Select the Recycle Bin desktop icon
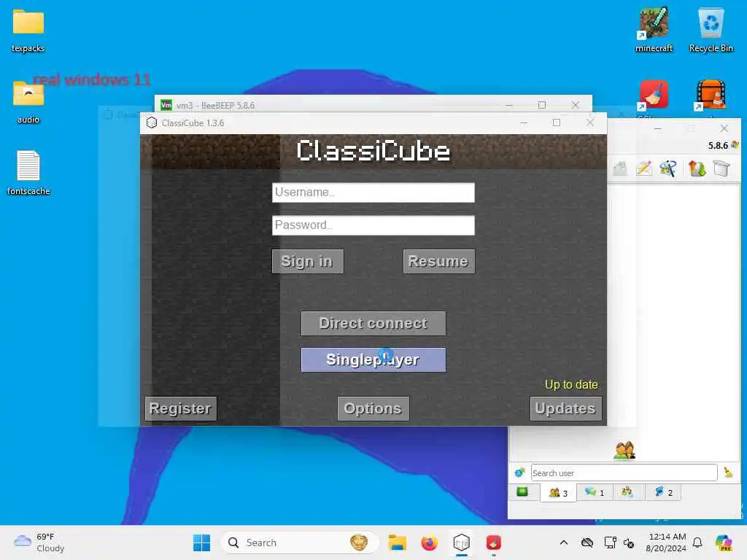The width and height of the screenshot is (747, 560). pyautogui.click(x=711, y=29)
